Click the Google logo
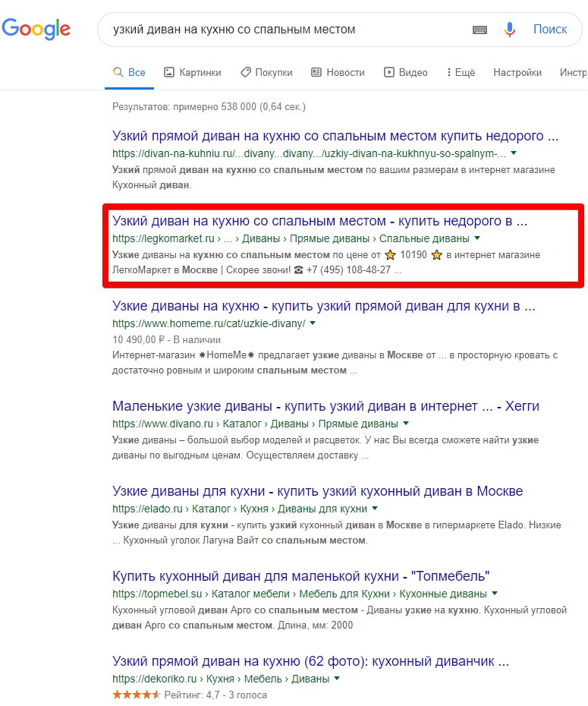The height and width of the screenshot is (706, 588). (36, 29)
